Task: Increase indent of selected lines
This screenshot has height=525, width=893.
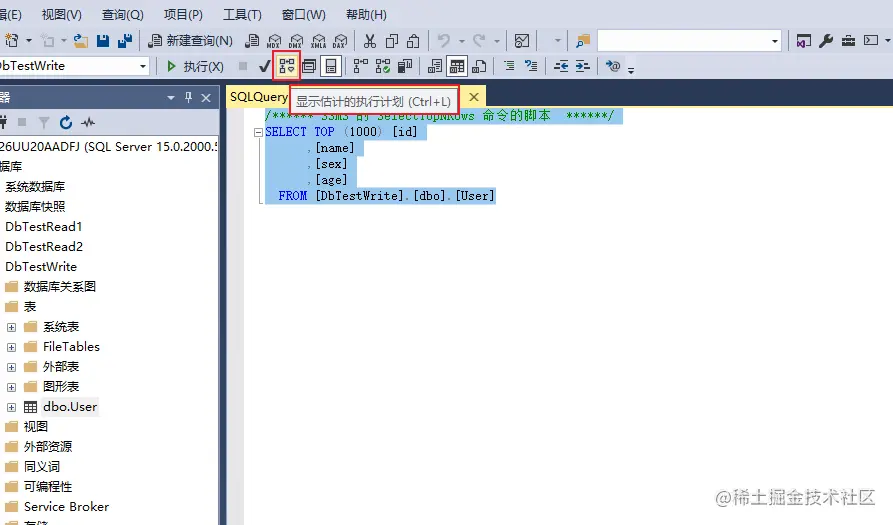Action: point(583,66)
